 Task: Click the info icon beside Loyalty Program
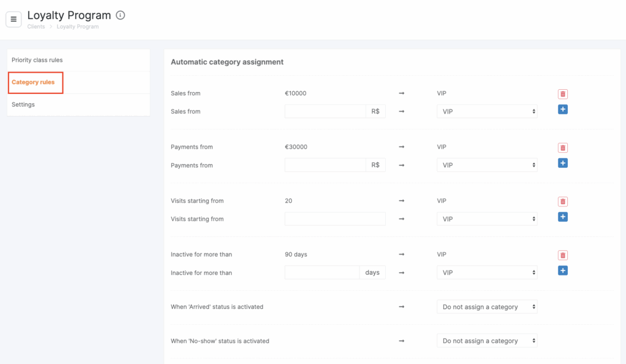120,15
